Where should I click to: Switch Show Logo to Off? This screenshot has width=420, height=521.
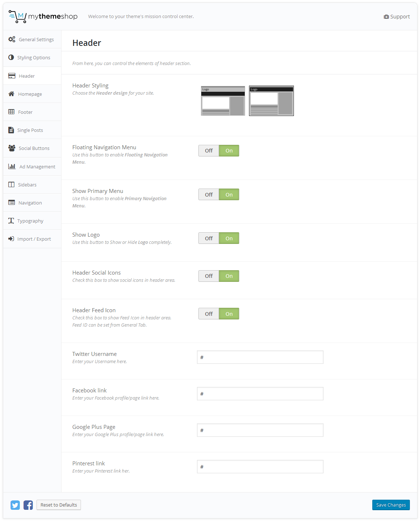tap(209, 238)
